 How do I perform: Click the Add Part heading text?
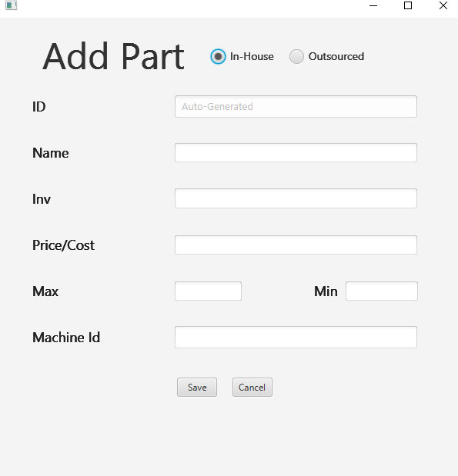point(113,56)
